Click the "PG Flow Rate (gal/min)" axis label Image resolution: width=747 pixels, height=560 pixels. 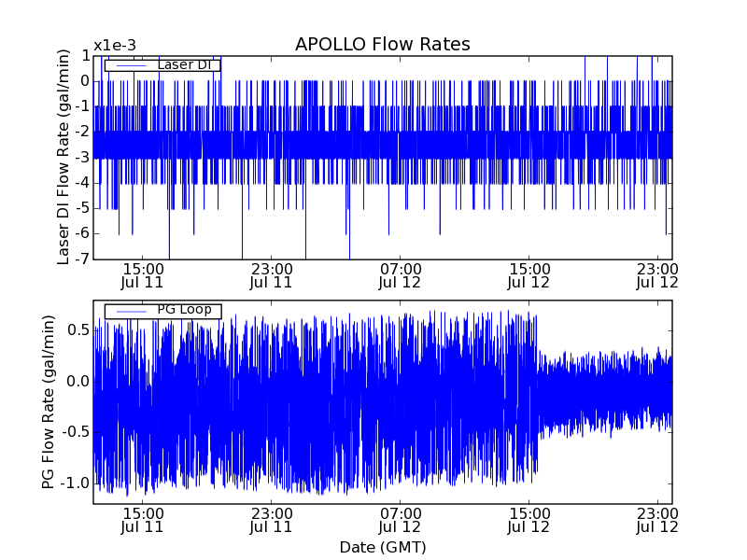coord(48,402)
